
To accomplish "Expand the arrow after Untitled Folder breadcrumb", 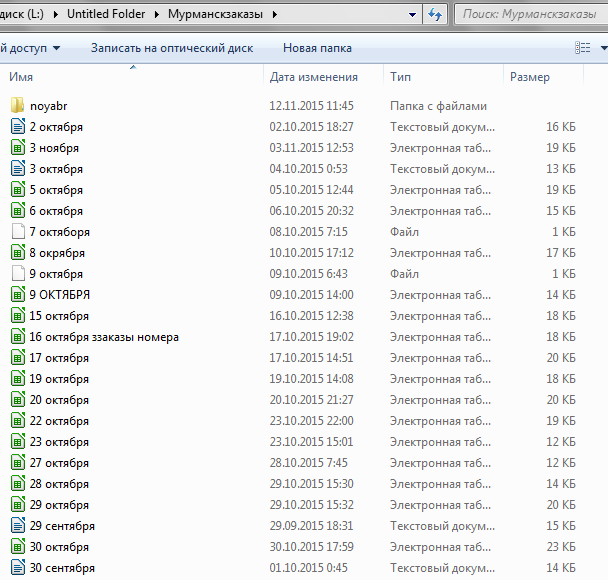I will coord(156,15).
